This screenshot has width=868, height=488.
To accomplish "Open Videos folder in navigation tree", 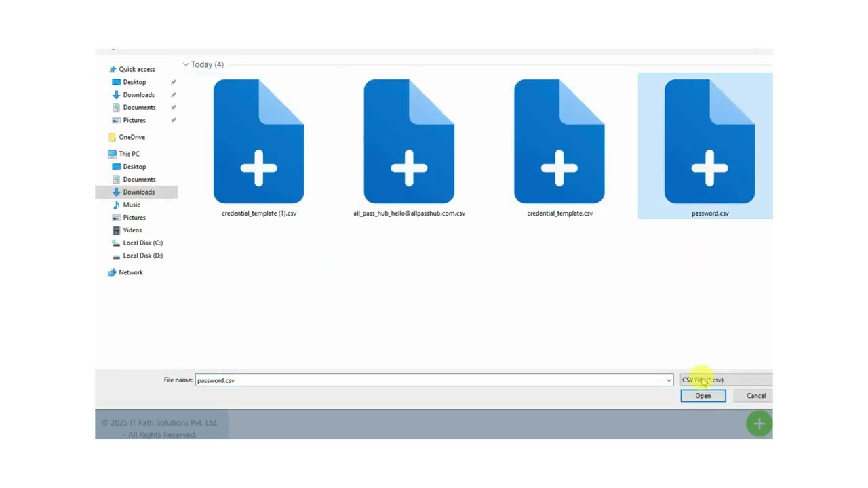I will [x=132, y=230].
